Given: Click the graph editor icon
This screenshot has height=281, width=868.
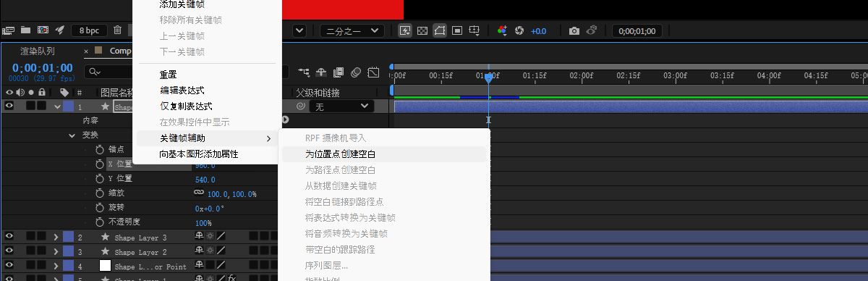Looking at the screenshot, I should [373, 72].
